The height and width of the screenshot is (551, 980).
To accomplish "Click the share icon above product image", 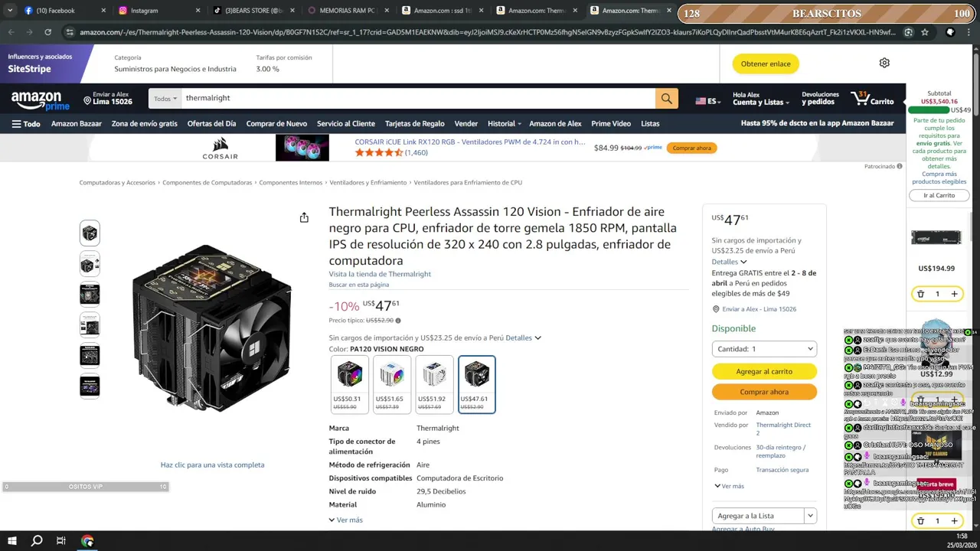I will coord(304,217).
